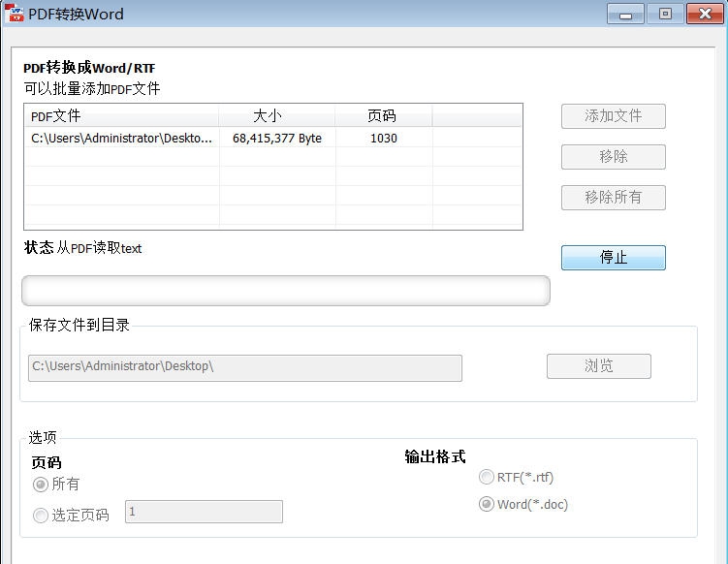728x564 pixels.
Task: Click the conversion progress bar
Action: coord(286,291)
